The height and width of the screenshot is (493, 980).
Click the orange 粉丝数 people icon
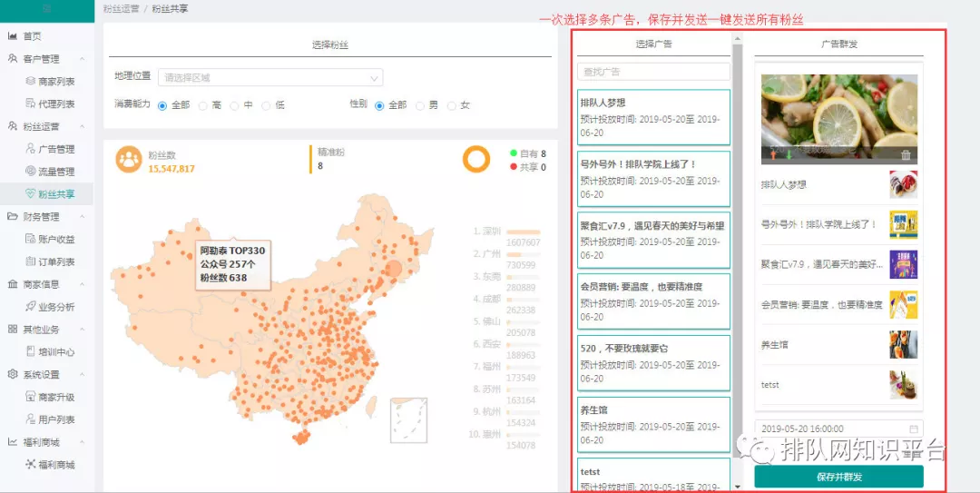(x=128, y=159)
